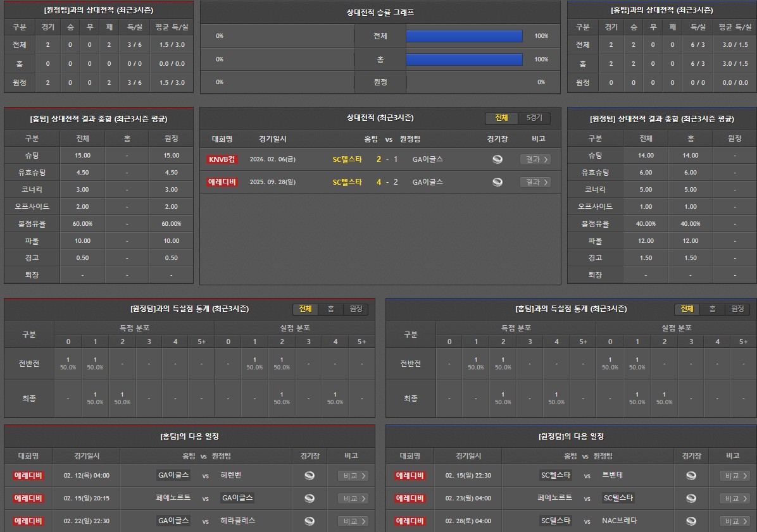Select 원정 filter in 홈팀 goal stats
The height and width of the screenshot is (532, 757).
click(x=737, y=309)
